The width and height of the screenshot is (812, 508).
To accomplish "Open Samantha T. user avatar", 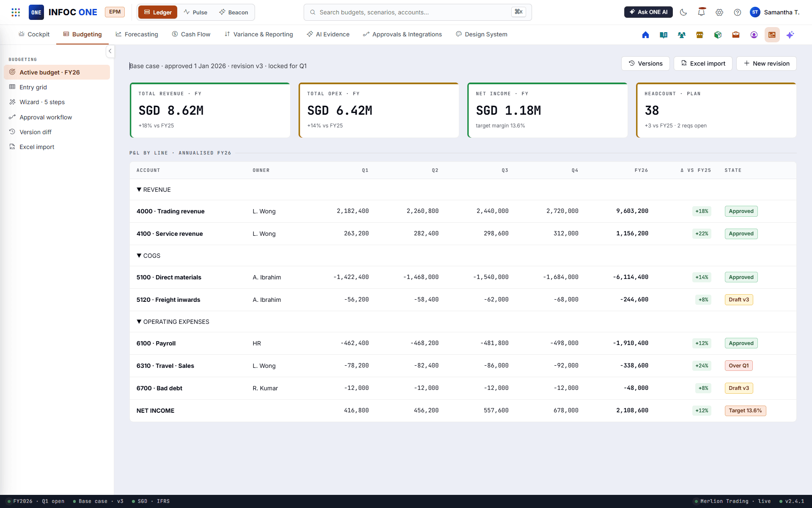I will 755,12.
